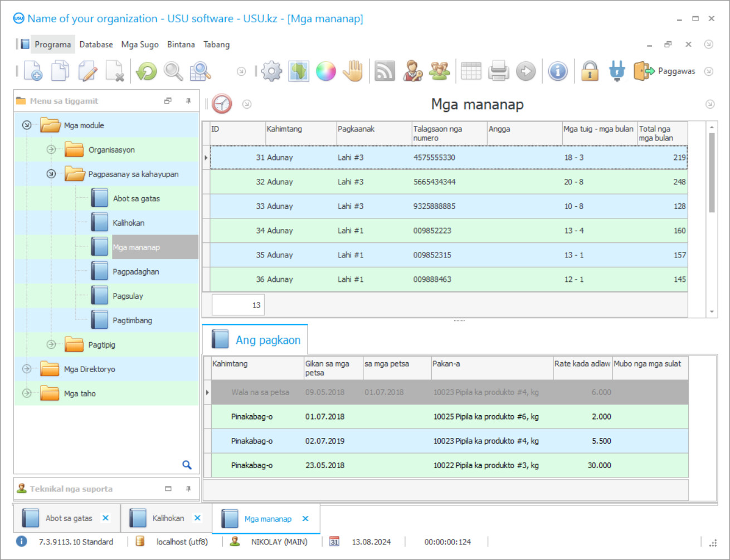This screenshot has width=730, height=560.
Task: Open the settings gear
Action: click(x=271, y=71)
